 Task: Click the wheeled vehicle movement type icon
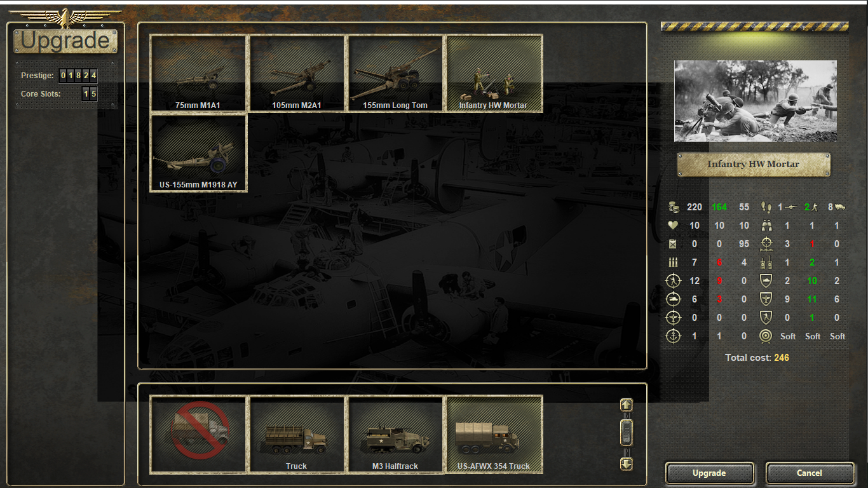point(840,207)
